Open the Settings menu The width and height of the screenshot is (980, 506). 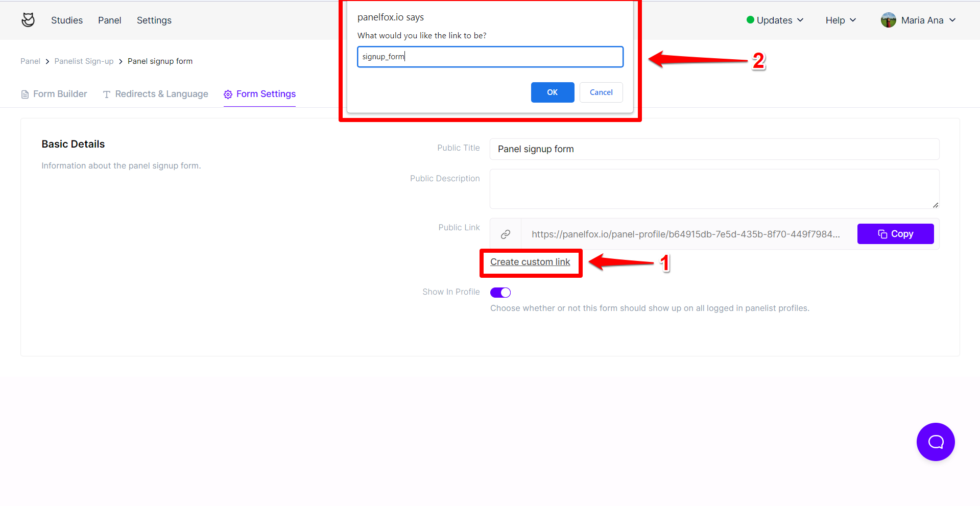tap(154, 20)
